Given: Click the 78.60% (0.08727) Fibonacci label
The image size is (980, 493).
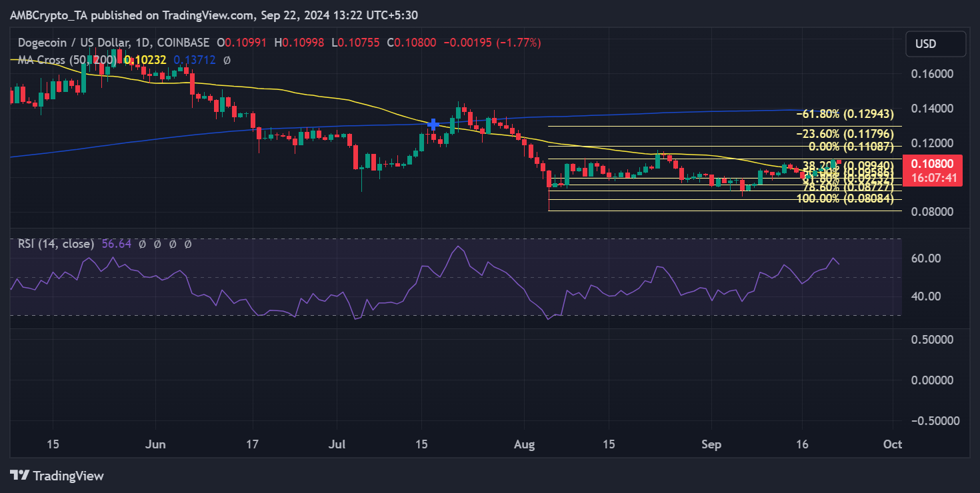Looking at the screenshot, I should (x=847, y=189).
